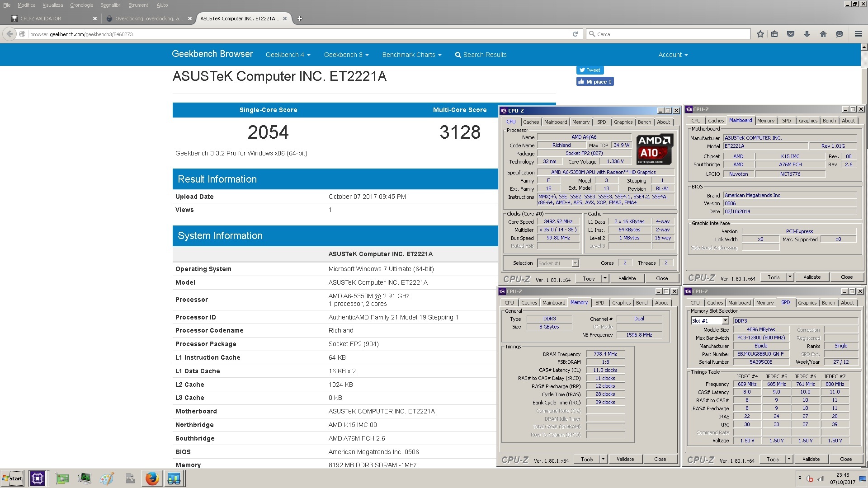Select the Single-Core Score value 2054
The height and width of the screenshot is (488, 868).
268,132
